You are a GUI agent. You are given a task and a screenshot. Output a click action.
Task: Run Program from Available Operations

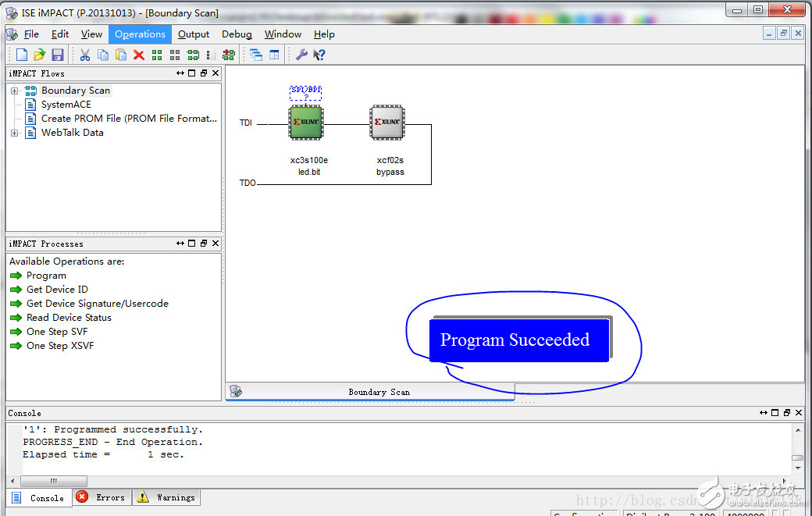pos(46,275)
